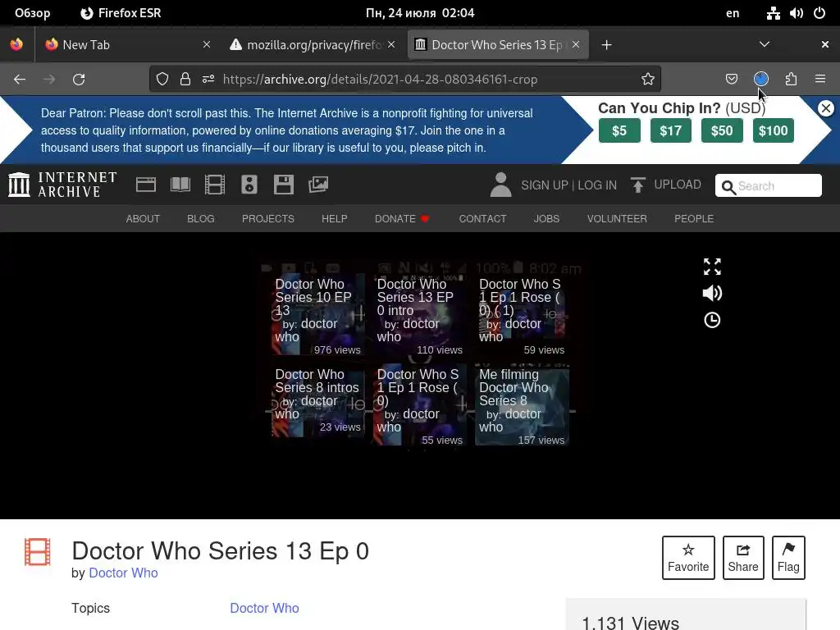Open VOLUNTEER menu item
This screenshot has height=630, width=840.
tap(617, 218)
